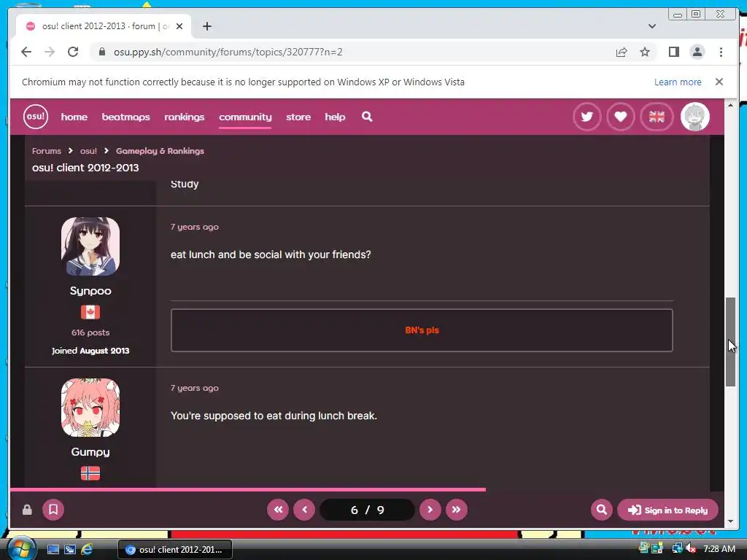747x560 pixels.
Task: Open the rankings menu
Action: [185, 117]
